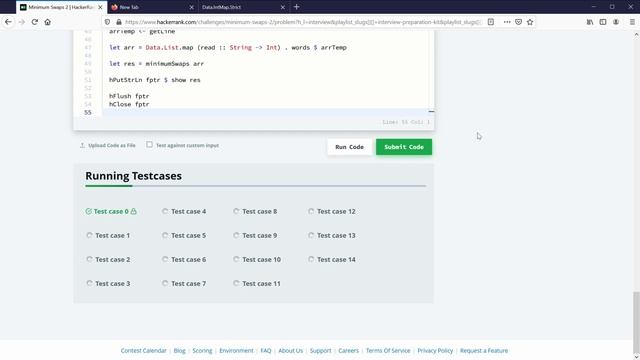Open the Careers footer link
This screenshot has height=360, width=640.
pos(349,351)
